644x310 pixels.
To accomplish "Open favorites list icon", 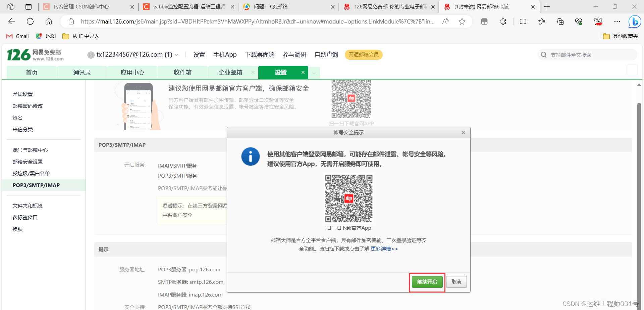I will 542,21.
